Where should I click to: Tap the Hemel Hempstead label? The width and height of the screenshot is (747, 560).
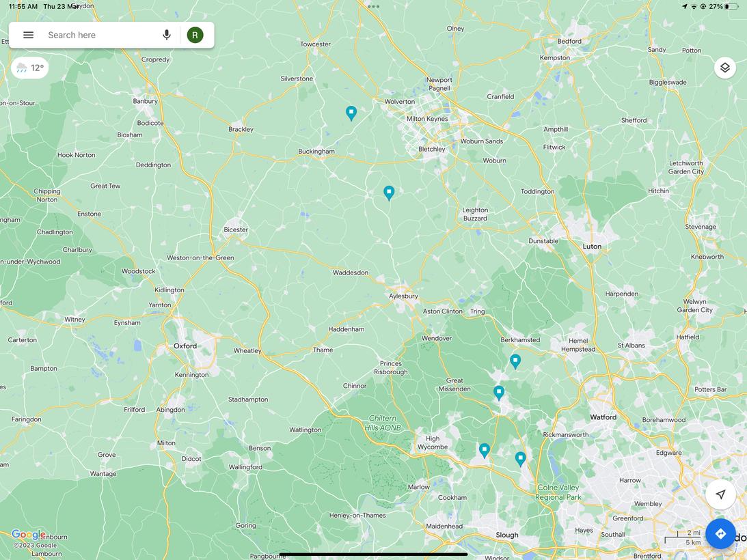point(578,345)
